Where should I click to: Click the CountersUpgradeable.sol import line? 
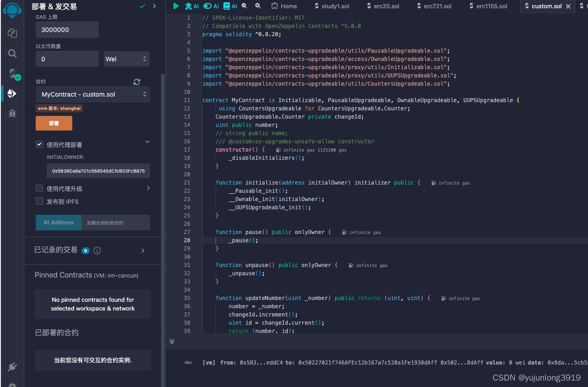326,84
